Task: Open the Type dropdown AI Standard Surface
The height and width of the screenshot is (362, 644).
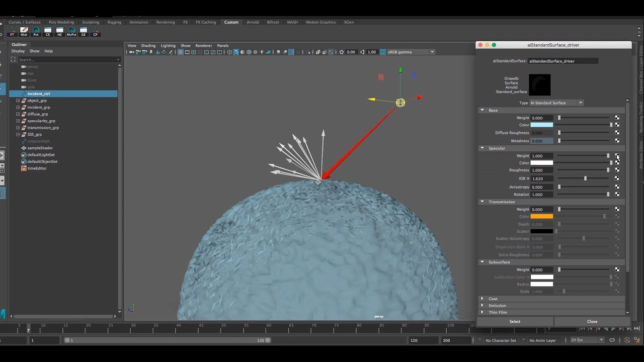Action: 556,103
